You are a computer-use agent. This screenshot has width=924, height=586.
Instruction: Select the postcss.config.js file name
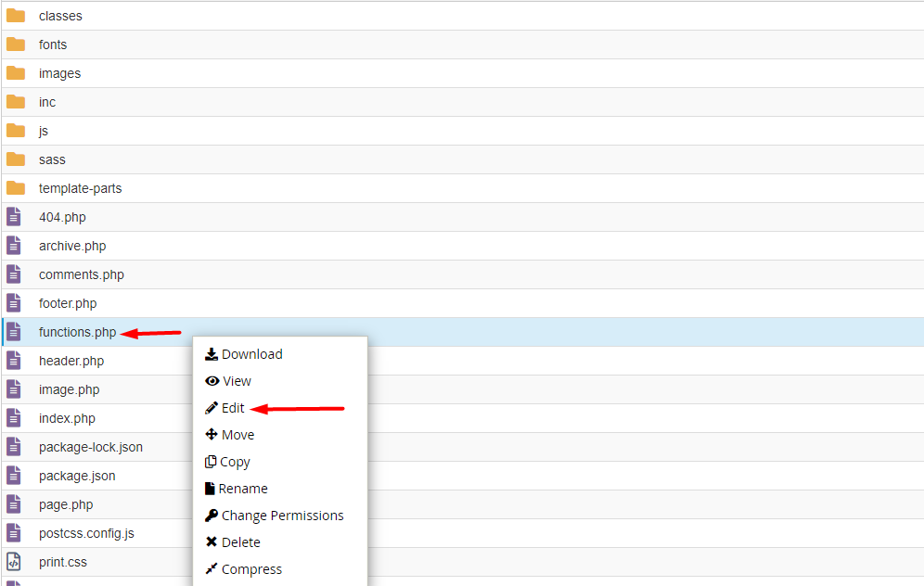(x=86, y=533)
